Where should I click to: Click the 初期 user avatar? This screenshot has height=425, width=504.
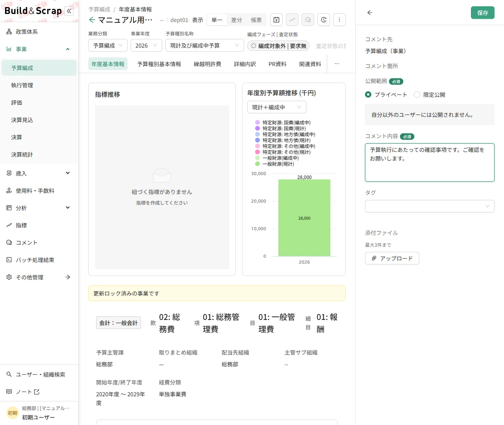13,413
